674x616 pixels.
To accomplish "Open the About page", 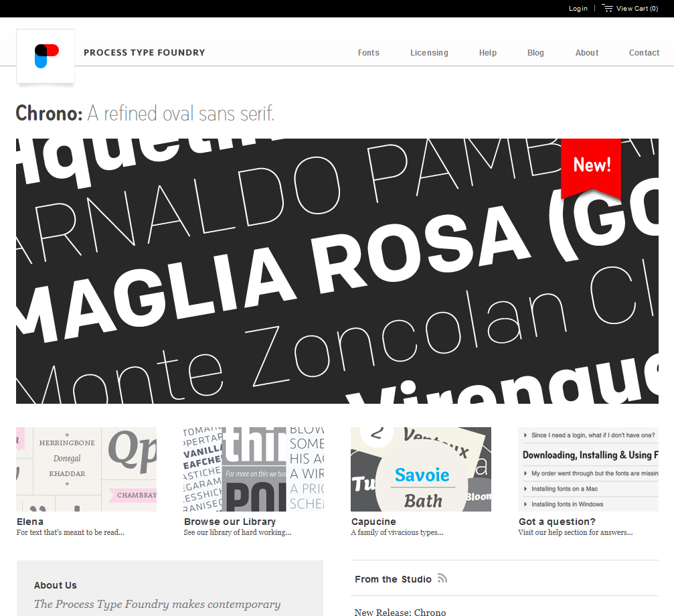I will click(587, 52).
